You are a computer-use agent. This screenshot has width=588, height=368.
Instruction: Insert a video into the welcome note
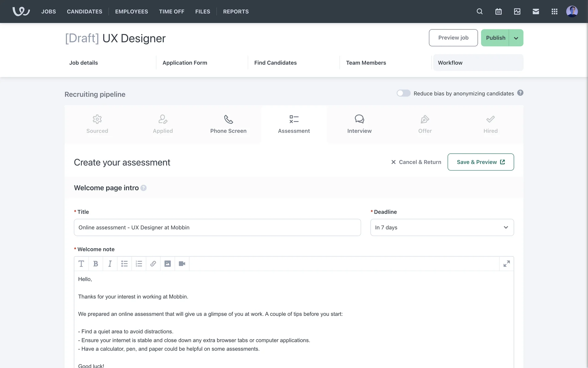pos(182,264)
